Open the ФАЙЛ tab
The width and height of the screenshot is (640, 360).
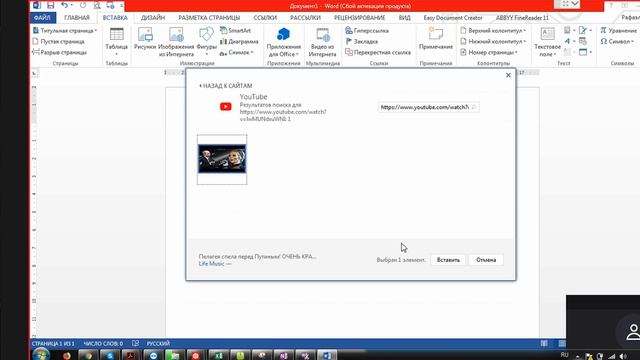click(x=42, y=18)
